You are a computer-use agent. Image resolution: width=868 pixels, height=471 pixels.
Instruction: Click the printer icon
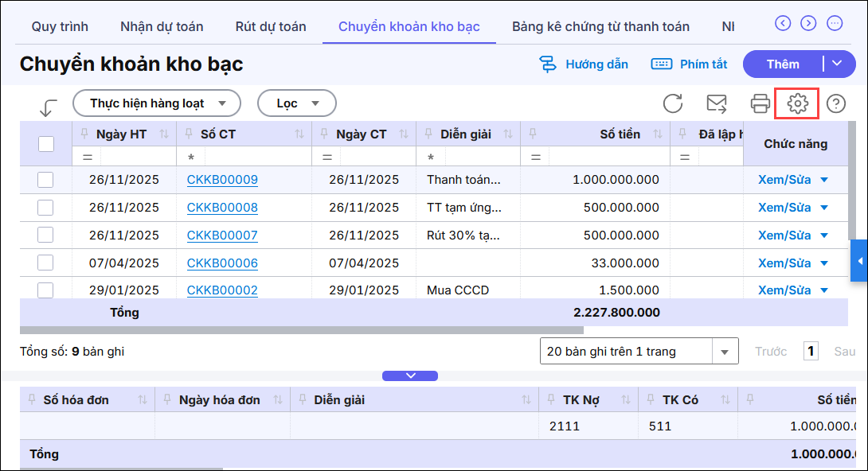(x=760, y=103)
